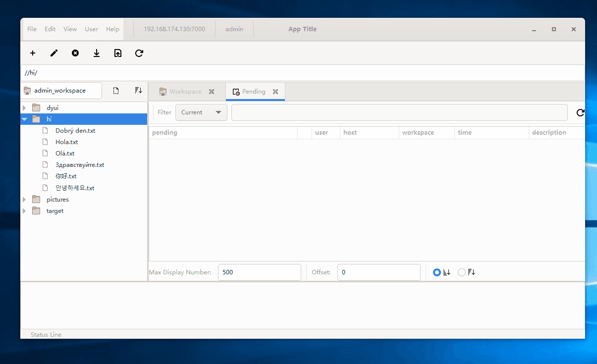597x364 pixels.
Task: Switch to the Workspace tab
Action: click(x=186, y=91)
